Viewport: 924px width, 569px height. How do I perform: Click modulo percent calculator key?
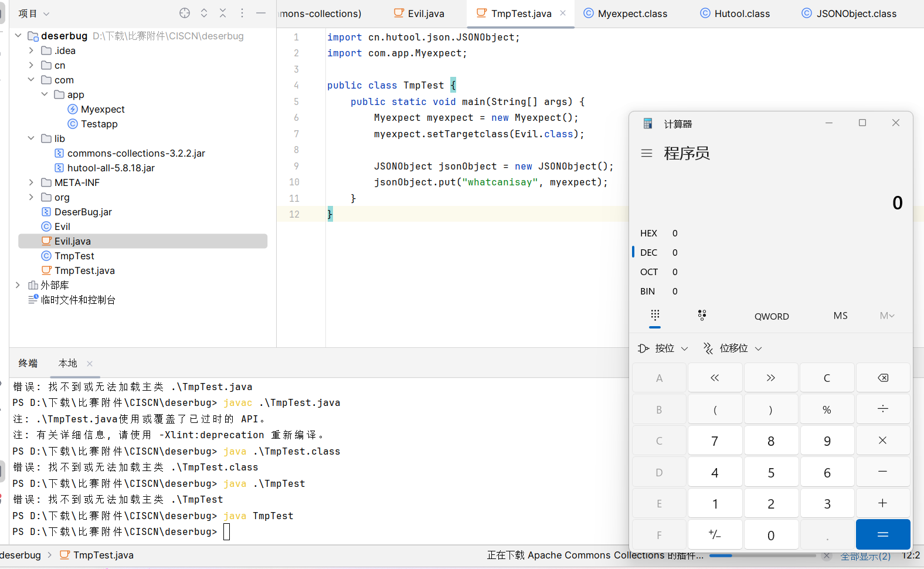click(x=827, y=409)
